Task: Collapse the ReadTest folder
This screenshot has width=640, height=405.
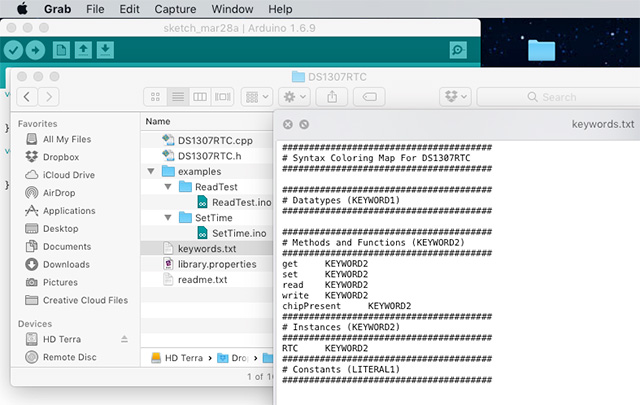Action: [x=168, y=187]
